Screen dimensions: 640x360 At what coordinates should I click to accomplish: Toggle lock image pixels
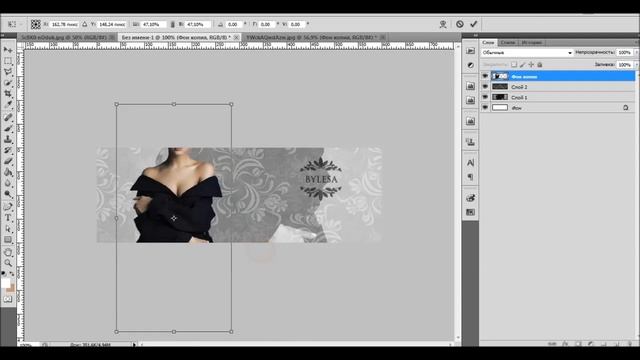click(522, 64)
